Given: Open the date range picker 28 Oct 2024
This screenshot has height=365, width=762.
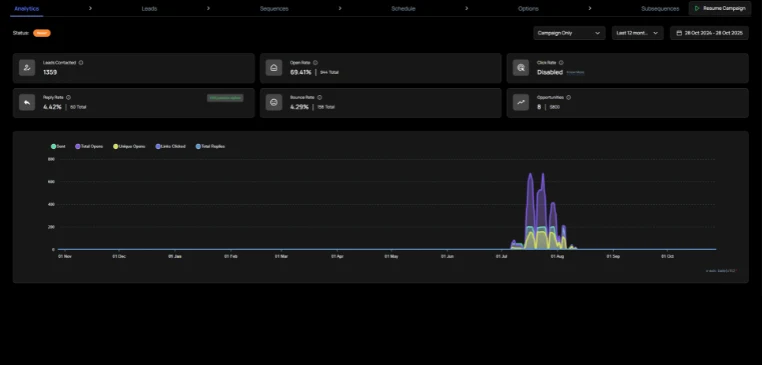Looking at the screenshot, I should click(x=710, y=33).
